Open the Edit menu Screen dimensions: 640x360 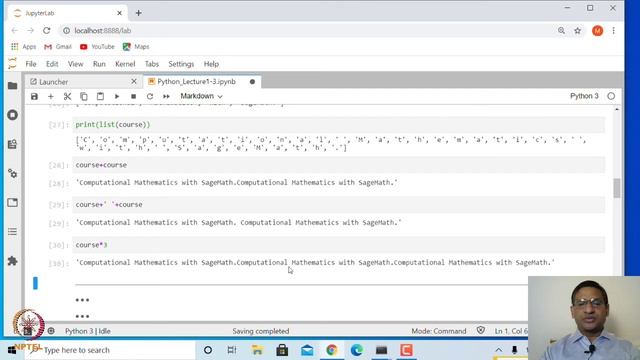click(52, 64)
